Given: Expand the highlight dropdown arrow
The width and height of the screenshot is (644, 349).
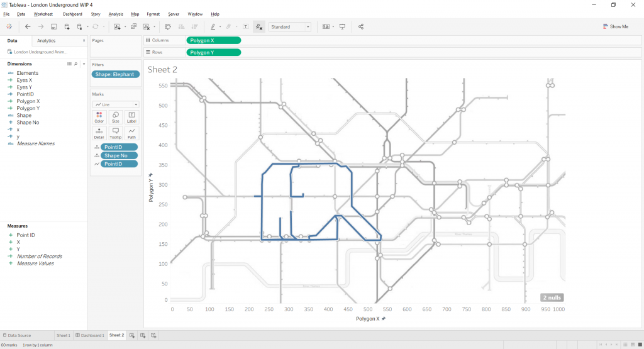Looking at the screenshot, I should tap(220, 27).
